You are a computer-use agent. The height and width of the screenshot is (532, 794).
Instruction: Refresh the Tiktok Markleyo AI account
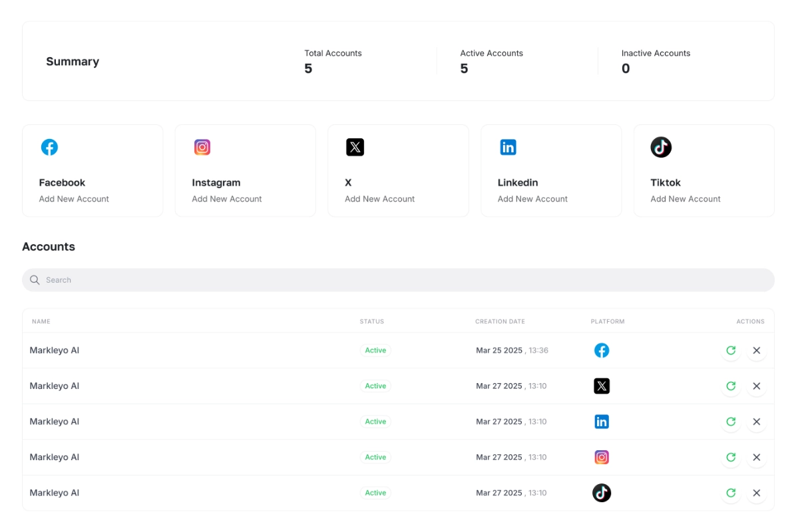coord(731,493)
